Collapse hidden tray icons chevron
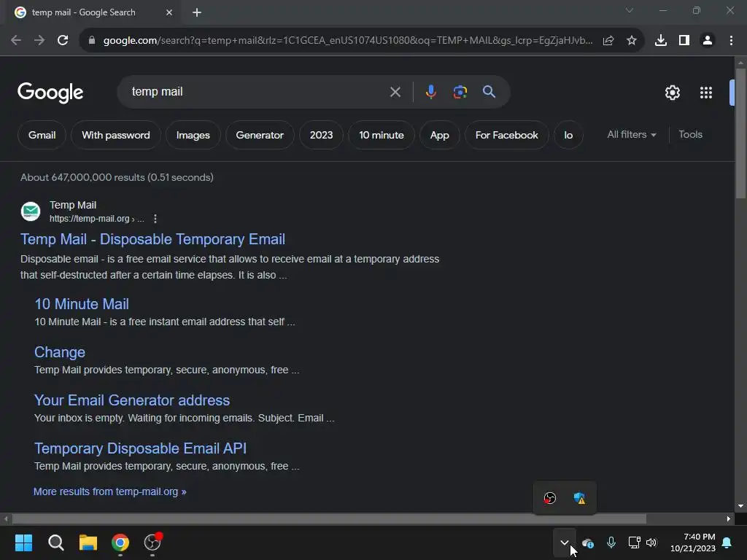Screen dimensions: 747x560 [565, 542]
